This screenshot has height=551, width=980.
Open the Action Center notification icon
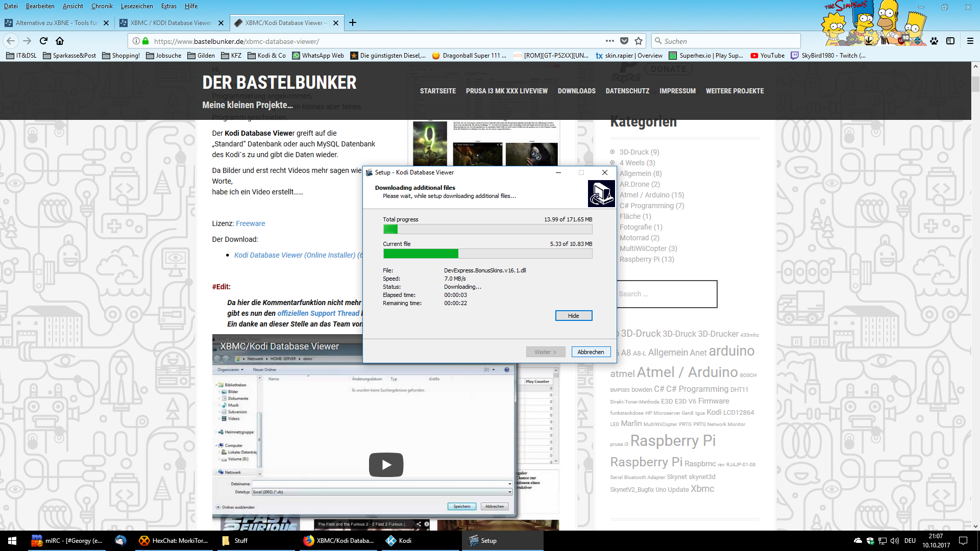click(963, 541)
